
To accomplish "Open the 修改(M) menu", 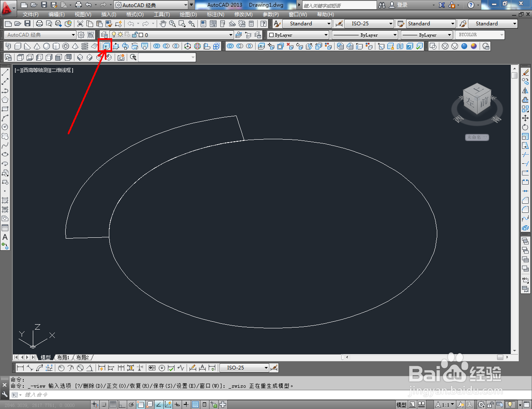I will pos(243,14).
